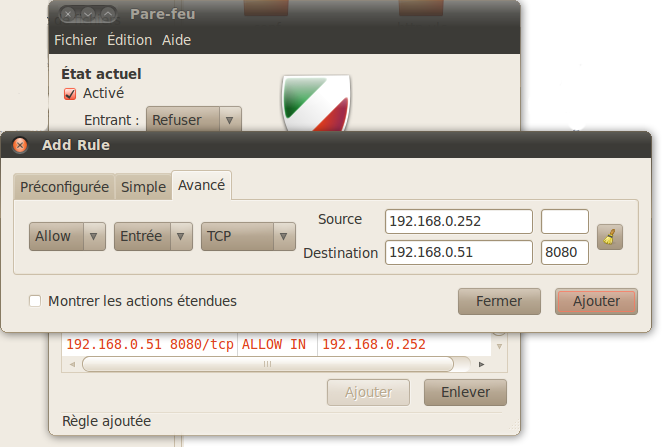Switch to the Préconfigurée tab
Viewport: 663px width, 447px height.
(x=64, y=186)
